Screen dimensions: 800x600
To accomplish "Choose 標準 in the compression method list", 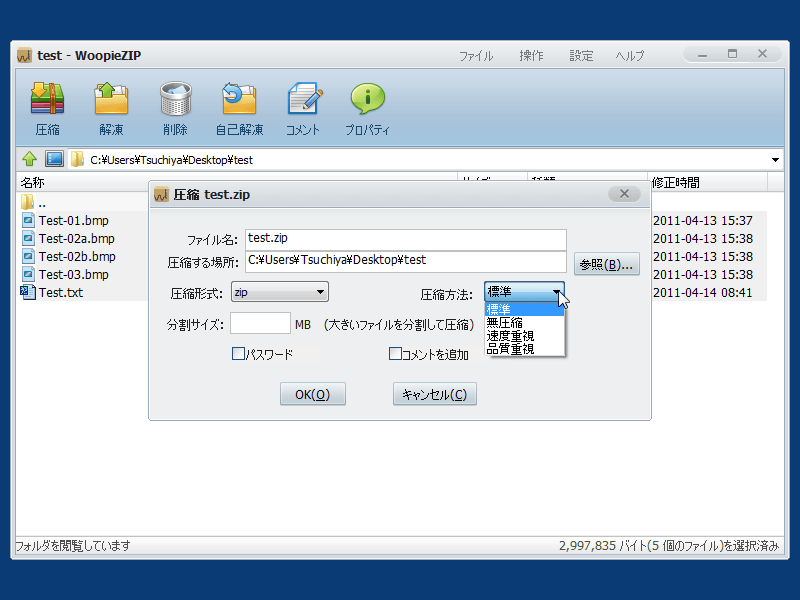I will [x=524, y=309].
